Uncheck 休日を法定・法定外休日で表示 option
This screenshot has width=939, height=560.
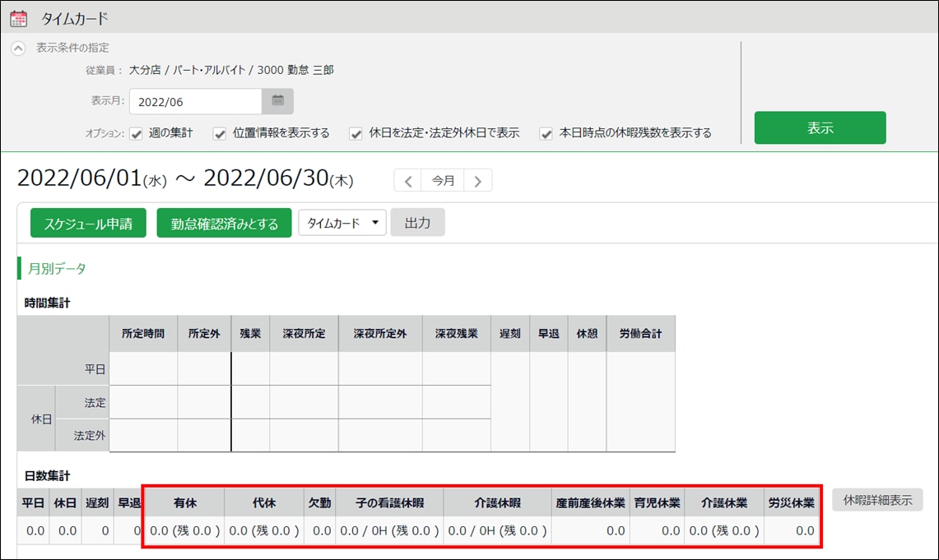click(x=356, y=133)
